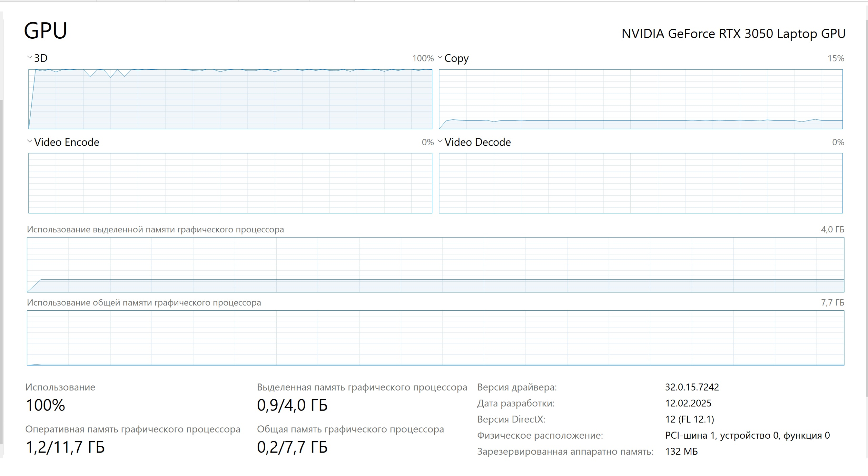Click the 'Использование' 100% value
Image resolution: width=868 pixels, height=476 pixels.
(45, 405)
